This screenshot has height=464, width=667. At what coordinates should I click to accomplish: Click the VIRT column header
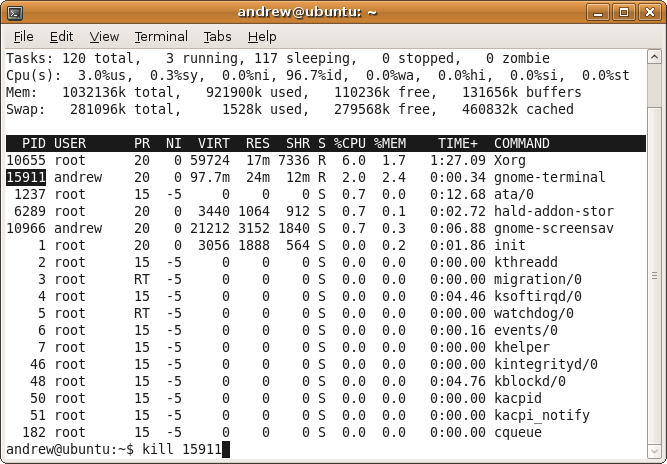pyautogui.click(x=214, y=143)
